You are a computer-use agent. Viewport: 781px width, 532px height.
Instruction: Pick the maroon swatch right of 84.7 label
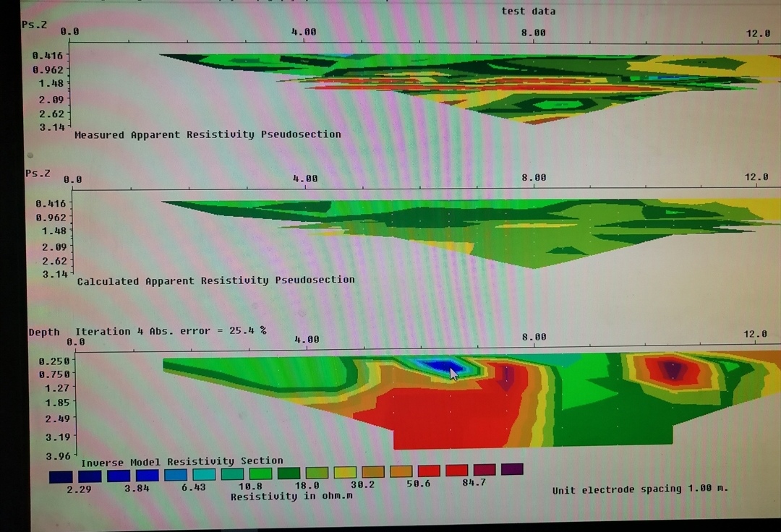point(484,470)
